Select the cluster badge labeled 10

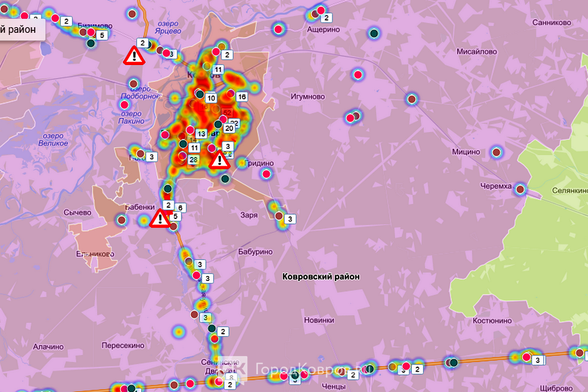211,98
